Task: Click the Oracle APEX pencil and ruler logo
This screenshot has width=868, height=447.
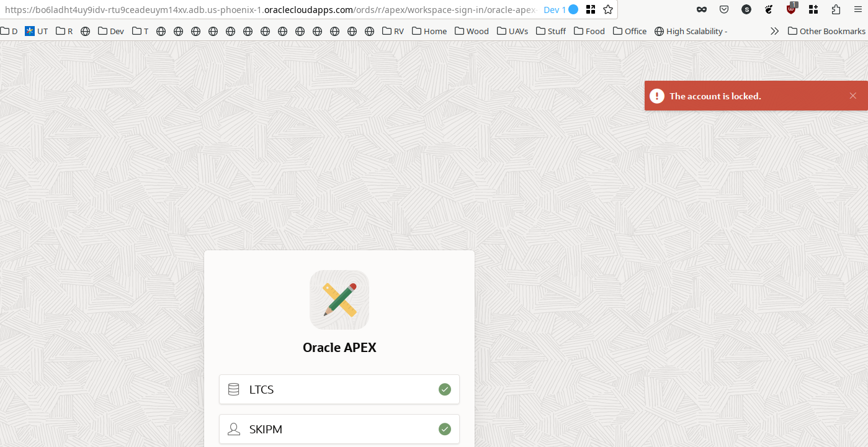Action: (x=339, y=300)
